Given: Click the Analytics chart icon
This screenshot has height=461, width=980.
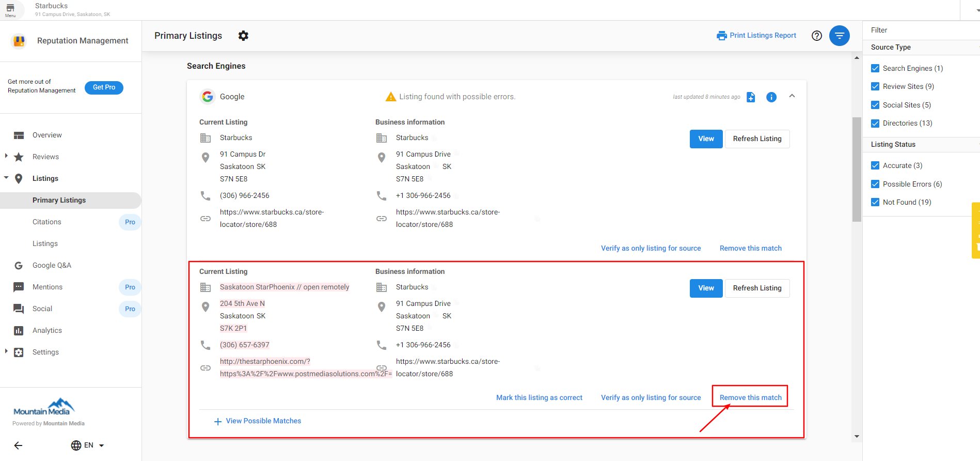Looking at the screenshot, I should coord(19,331).
